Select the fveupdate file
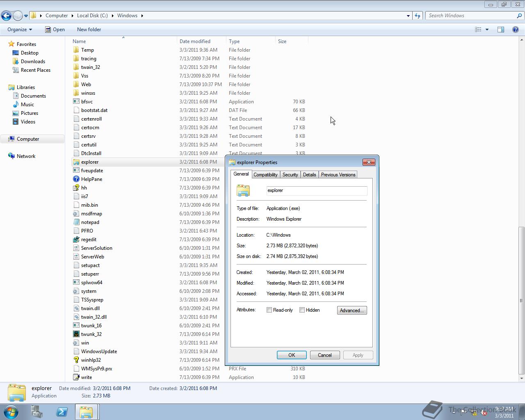Viewport: 525px width, 420px height. [92, 171]
